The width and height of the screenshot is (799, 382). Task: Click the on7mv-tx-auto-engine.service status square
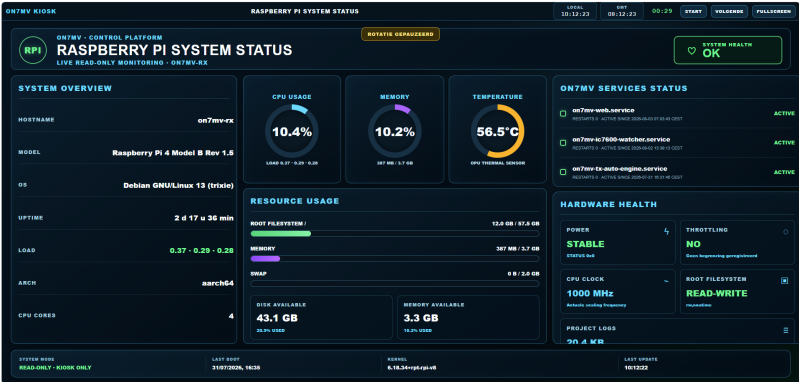click(563, 172)
